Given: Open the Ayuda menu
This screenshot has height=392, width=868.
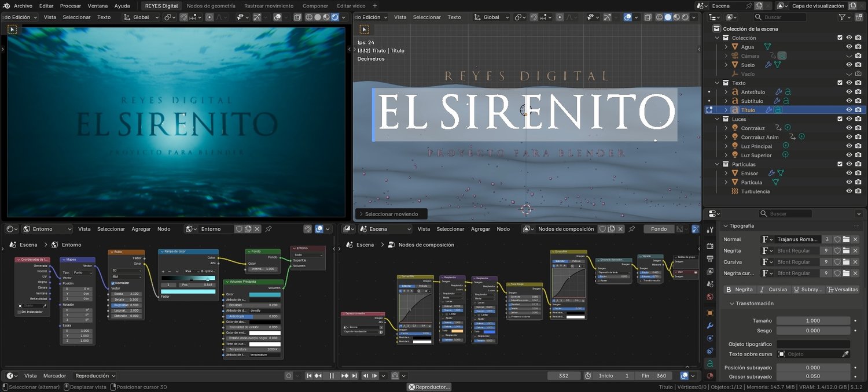Looking at the screenshot, I should pyautogui.click(x=122, y=6).
